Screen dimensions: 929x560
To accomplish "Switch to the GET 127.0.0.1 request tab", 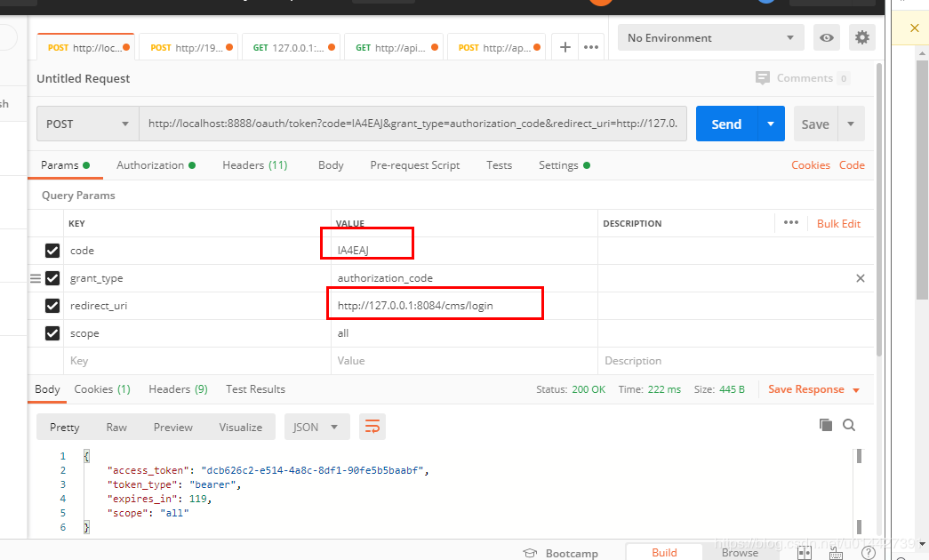I will 293,47.
